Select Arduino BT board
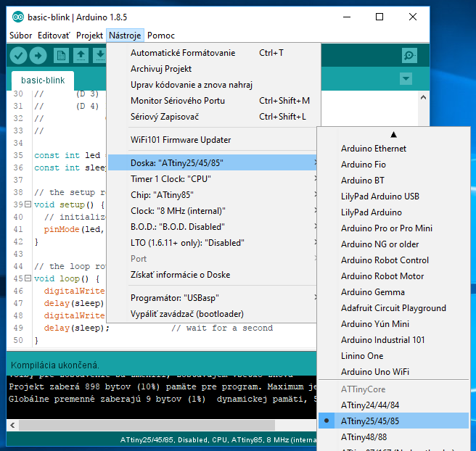This screenshot has width=476, height=451. [393, 181]
